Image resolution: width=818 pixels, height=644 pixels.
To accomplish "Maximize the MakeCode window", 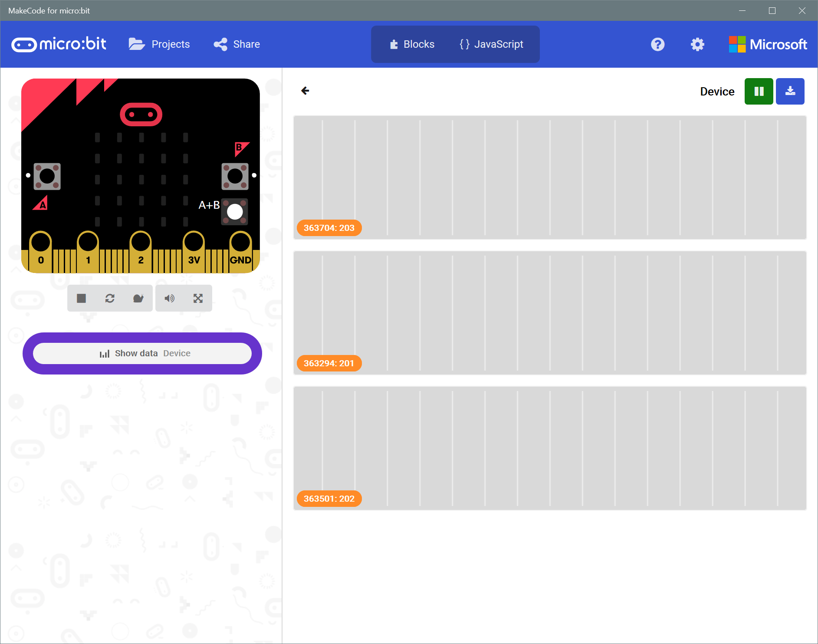I will point(772,10).
